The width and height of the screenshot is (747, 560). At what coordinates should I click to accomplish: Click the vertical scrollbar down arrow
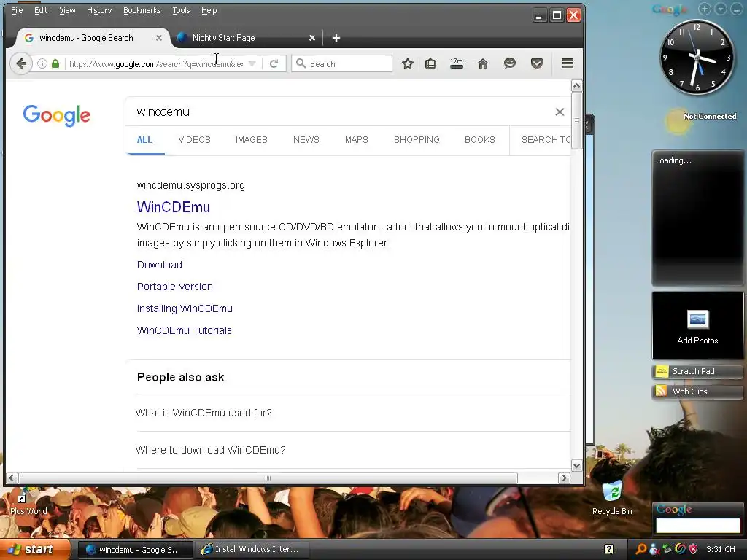[x=576, y=466]
